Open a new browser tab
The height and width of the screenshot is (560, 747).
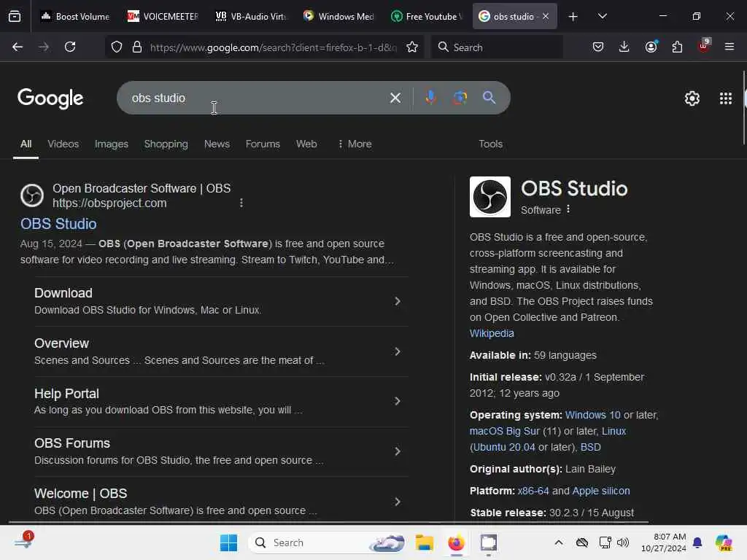(573, 17)
